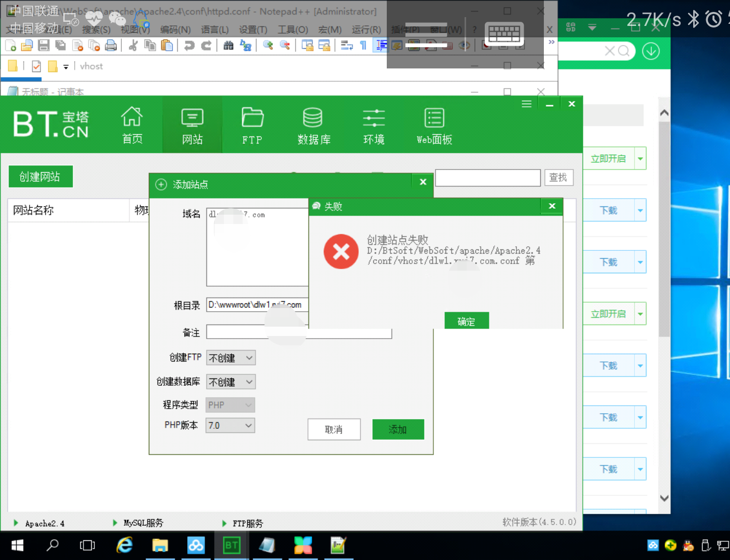The image size is (730, 560).
Task: Click Notepad++ Print toolbar icon
Action: [111, 46]
